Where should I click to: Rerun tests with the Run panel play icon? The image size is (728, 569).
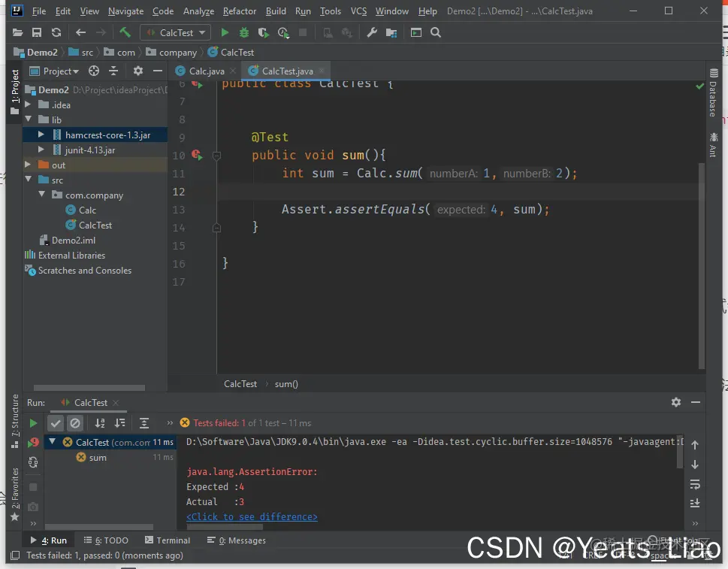[33, 423]
